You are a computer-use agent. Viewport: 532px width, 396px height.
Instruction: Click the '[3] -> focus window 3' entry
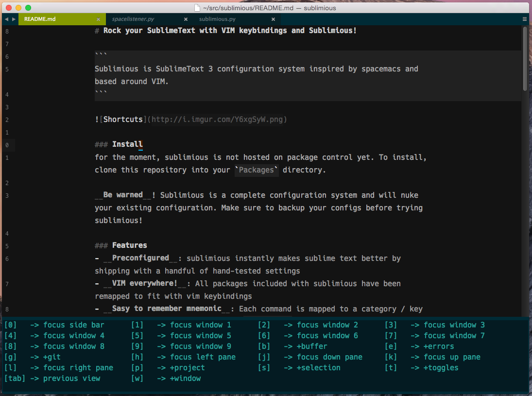coord(435,325)
